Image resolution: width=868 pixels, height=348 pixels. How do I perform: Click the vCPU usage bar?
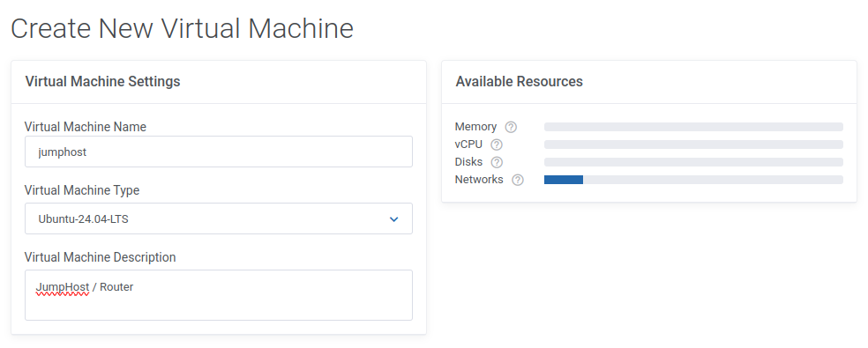[693, 144]
